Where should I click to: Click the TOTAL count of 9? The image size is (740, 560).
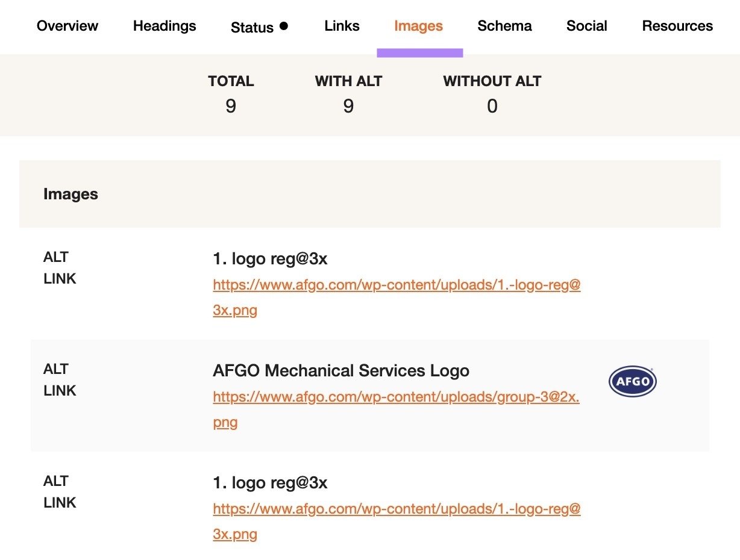click(x=230, y=107)
